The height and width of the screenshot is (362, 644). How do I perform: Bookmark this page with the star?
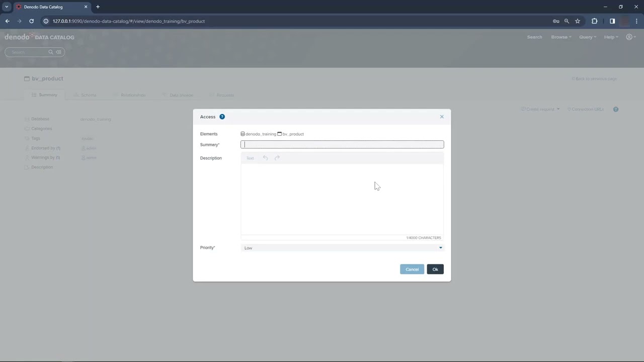pos(578,21)
